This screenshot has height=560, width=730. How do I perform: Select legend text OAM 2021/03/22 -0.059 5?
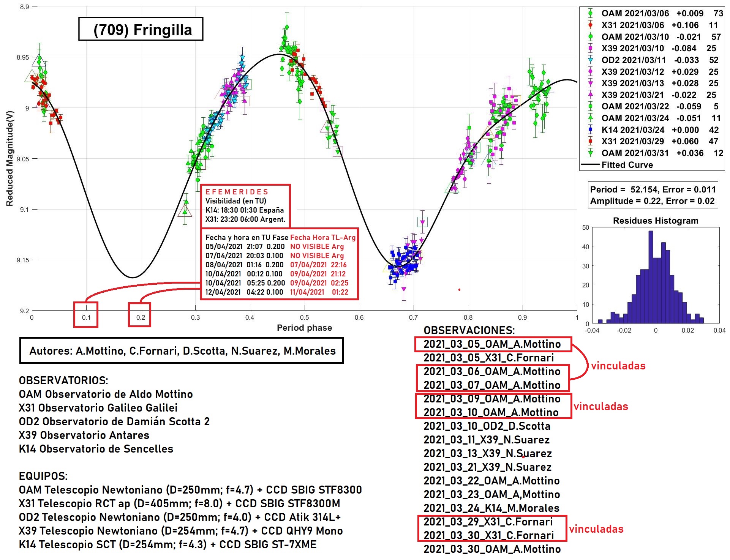(x=660, y=106)
